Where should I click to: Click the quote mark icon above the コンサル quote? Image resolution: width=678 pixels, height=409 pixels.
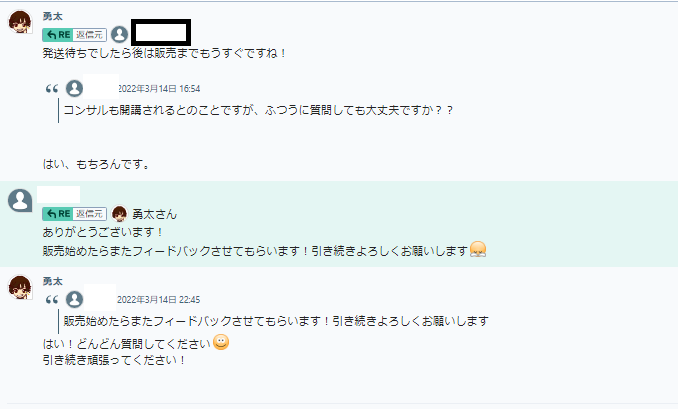(x=52, y=89)
